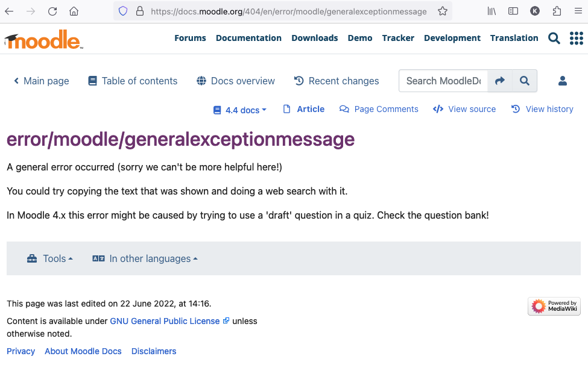Image resolution: width=588 pixels, height=365 pixels.
Task: Expand the 4.4 docs version dropdown
Action: pyautogui.click(x=240, y=110)
